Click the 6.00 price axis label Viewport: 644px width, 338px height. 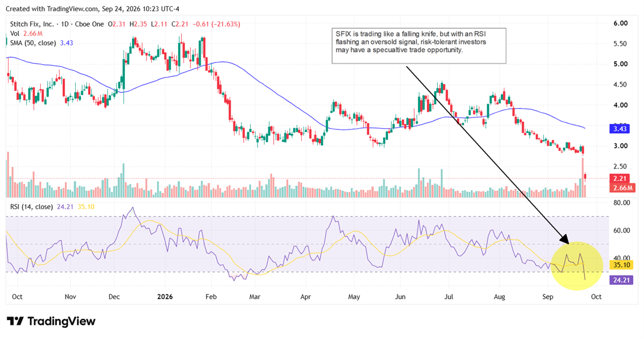[x=621, y=23]
